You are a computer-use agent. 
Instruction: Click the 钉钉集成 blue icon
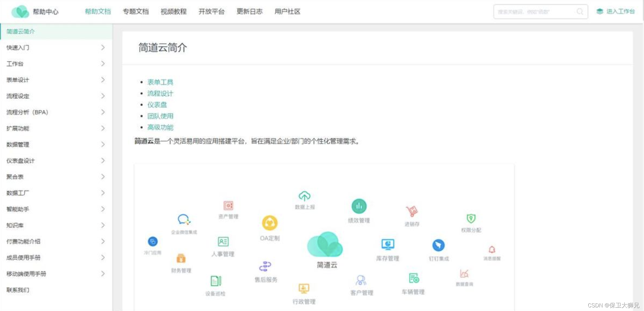[439, 245]
